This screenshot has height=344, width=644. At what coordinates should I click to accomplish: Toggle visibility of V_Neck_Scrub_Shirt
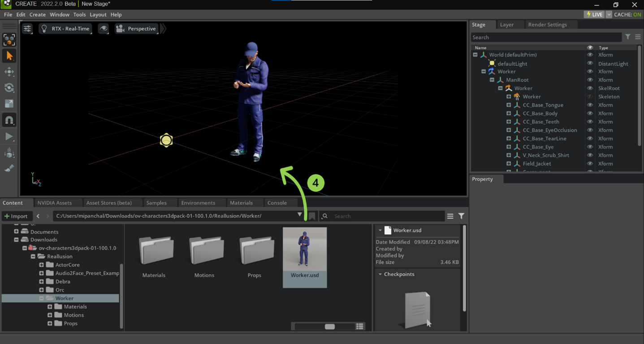pyautogui.click(x=590, y=155)
